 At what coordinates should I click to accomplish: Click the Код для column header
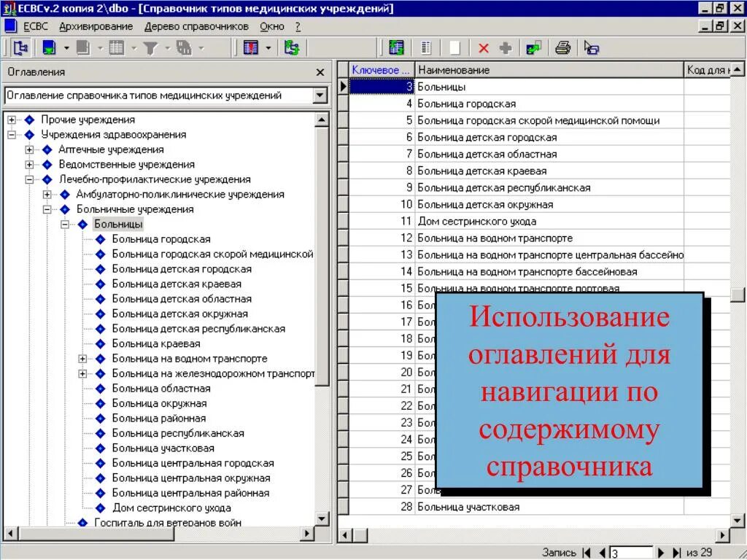[x=706, y=70]
